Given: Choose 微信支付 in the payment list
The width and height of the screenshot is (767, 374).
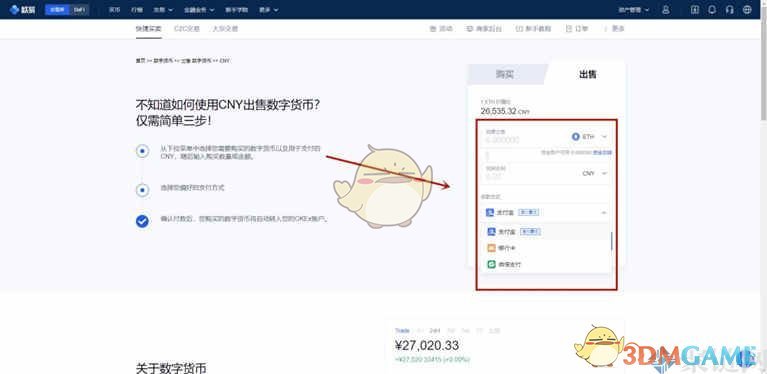Looking at the screenshot, I should tap(545, 264).
